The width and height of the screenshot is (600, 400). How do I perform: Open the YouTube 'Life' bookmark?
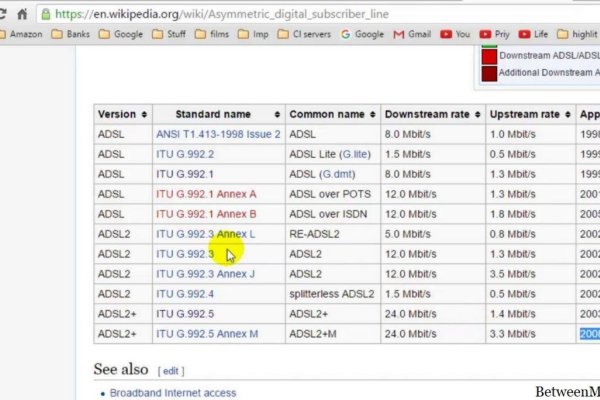click(533, 34)
